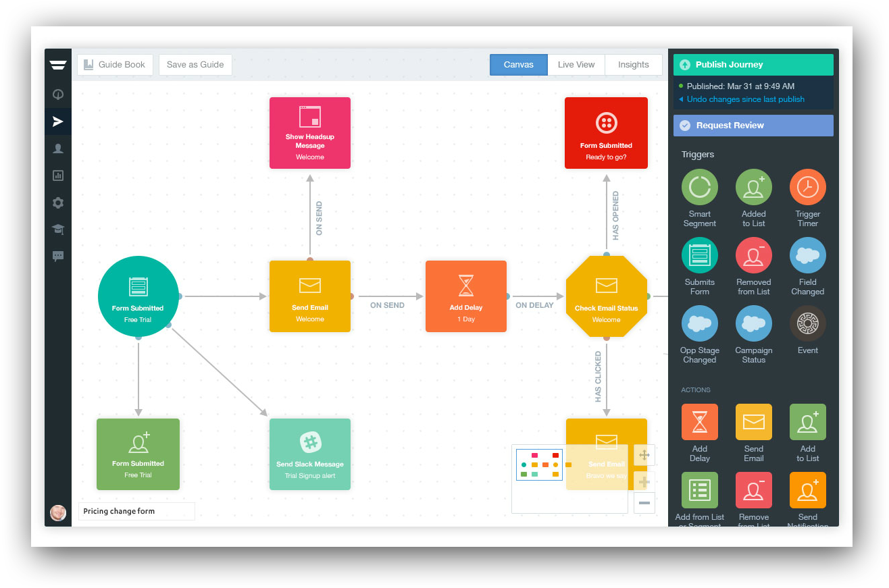Select the Opp Stage Changed trigger icon

click(700, 323)
